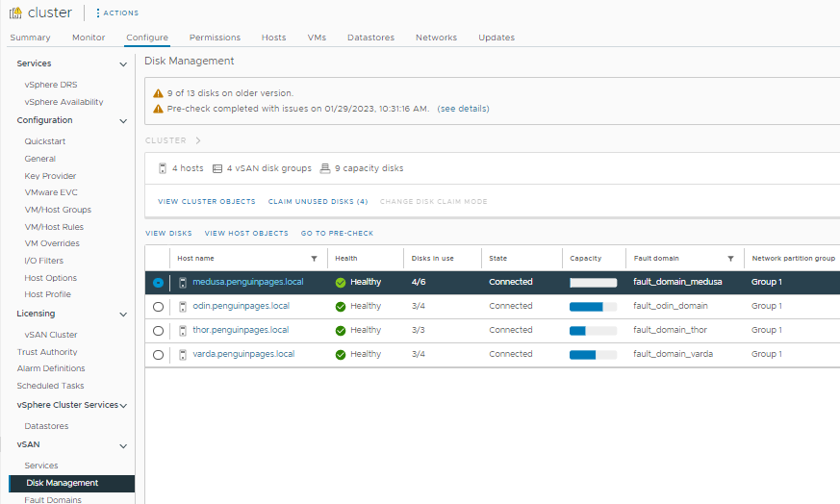
Task: Switch to the Summary tab
Action: point(30,38)
